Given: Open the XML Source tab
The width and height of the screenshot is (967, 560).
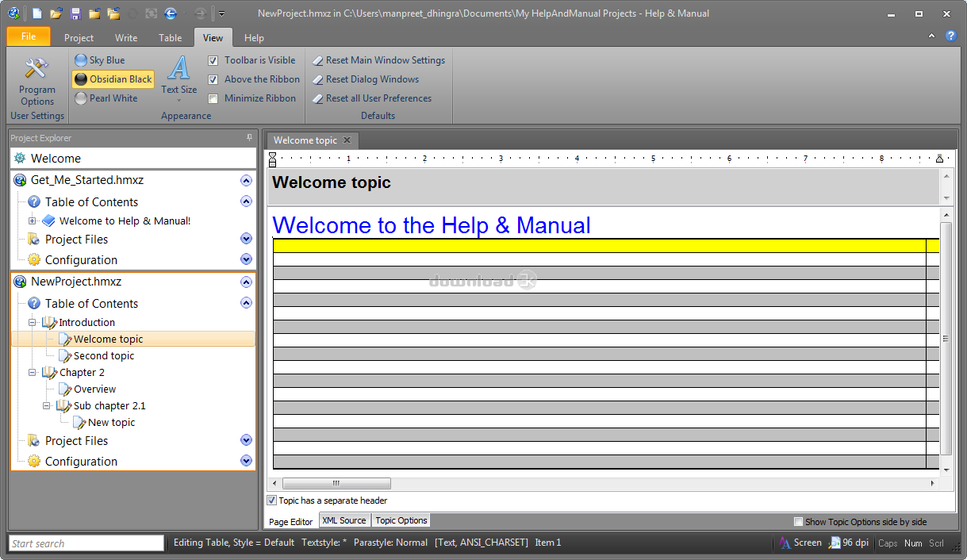Looking at the screenshot, I should 344,520.
